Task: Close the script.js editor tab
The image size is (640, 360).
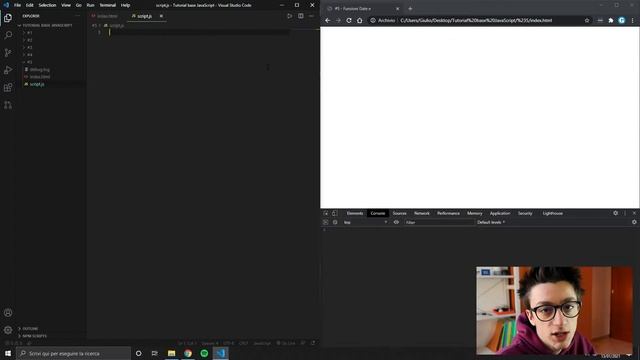Action: pos(161,16)
